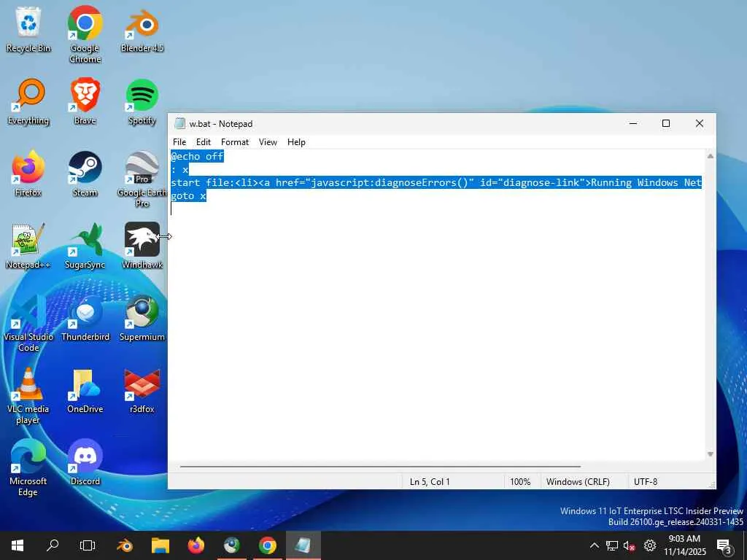Click the 'w.bat - Notepad' window title
Screen dimensions: 747x560
pos(221,124)
